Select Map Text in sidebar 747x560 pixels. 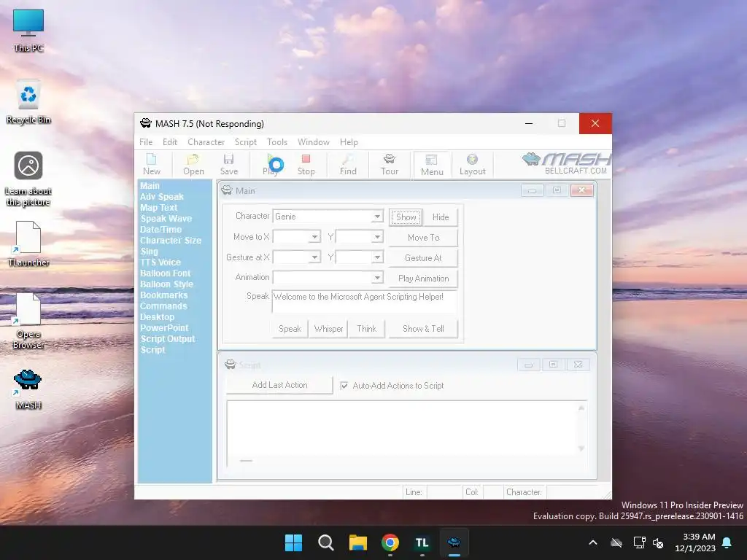tap(158, 208)
